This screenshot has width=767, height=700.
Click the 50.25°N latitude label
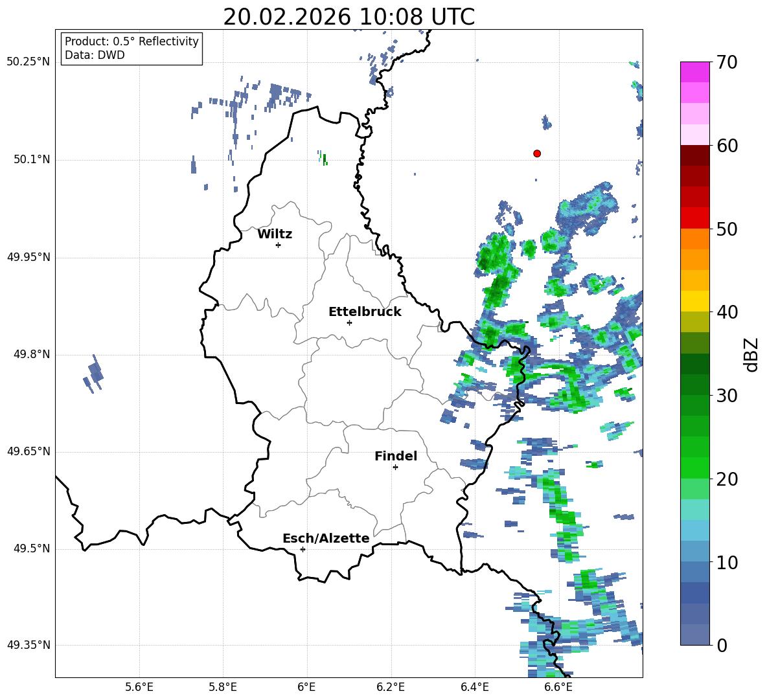28,62
